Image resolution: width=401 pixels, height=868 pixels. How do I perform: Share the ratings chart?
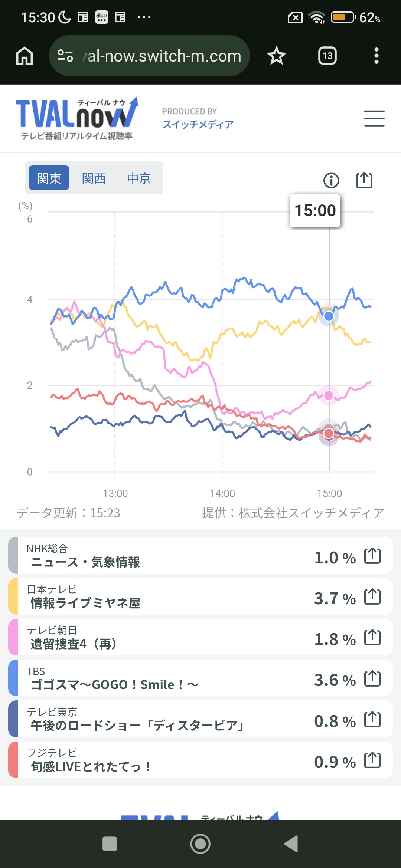pos(364,181)
